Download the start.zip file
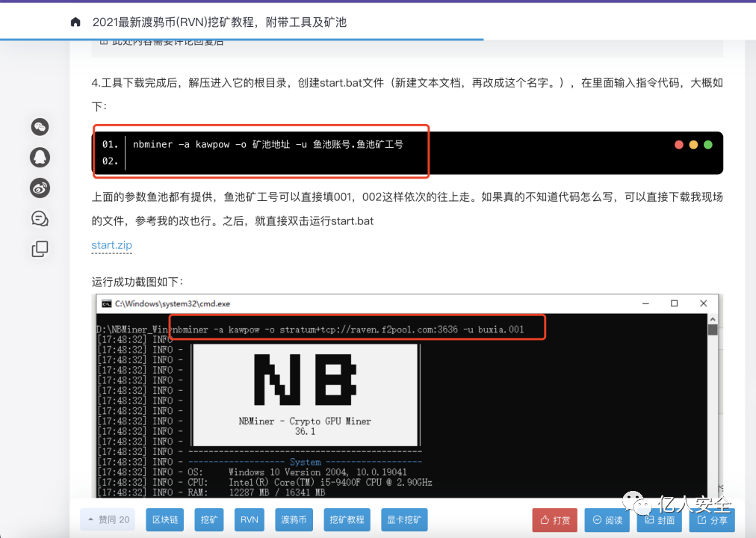This screenshot has width=756, height=538. click(111, 244)
